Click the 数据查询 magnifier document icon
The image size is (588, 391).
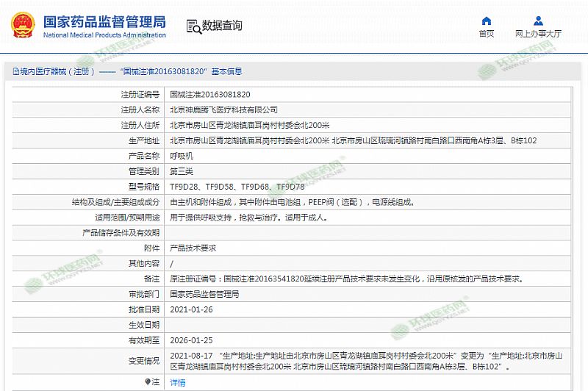click(193, 26)
